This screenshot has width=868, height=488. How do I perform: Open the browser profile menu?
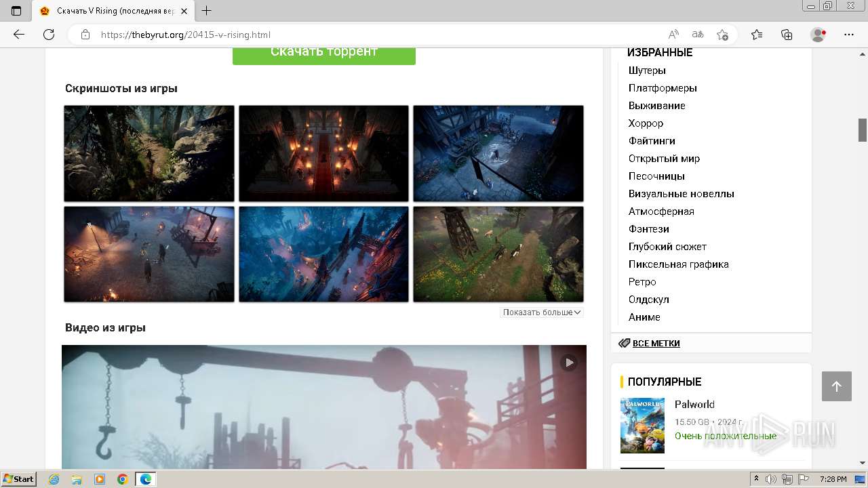[818, 35]
